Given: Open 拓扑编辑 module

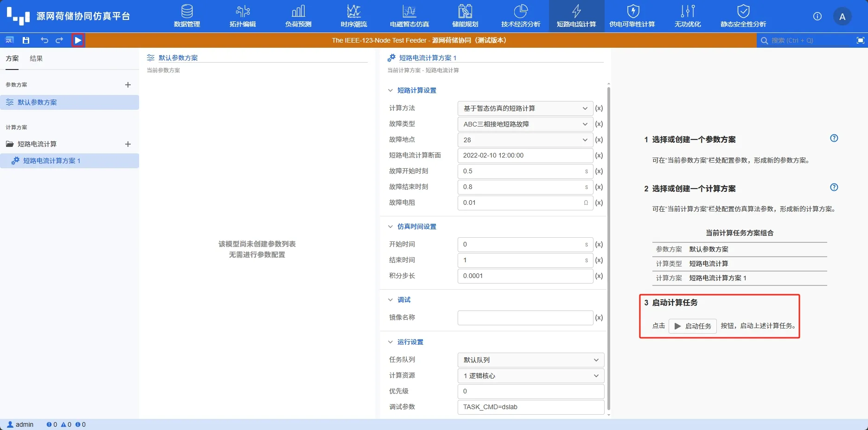Looking at the screenshot, I should [243, 16].
